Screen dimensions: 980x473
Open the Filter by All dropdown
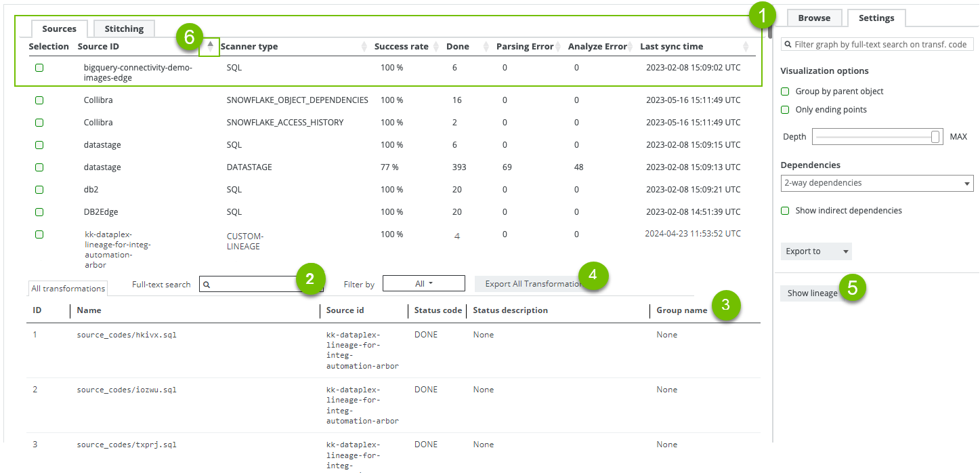tap(423, 284)
